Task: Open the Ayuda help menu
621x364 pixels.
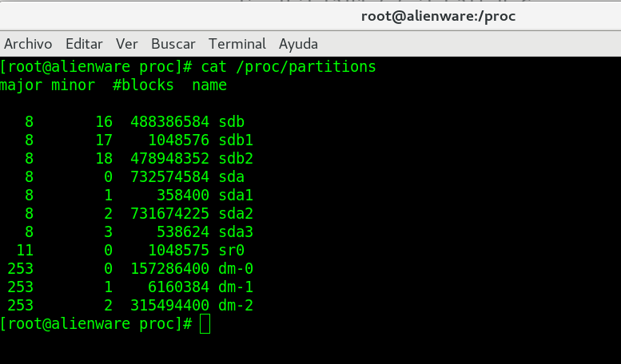Action: click(298, 44)
